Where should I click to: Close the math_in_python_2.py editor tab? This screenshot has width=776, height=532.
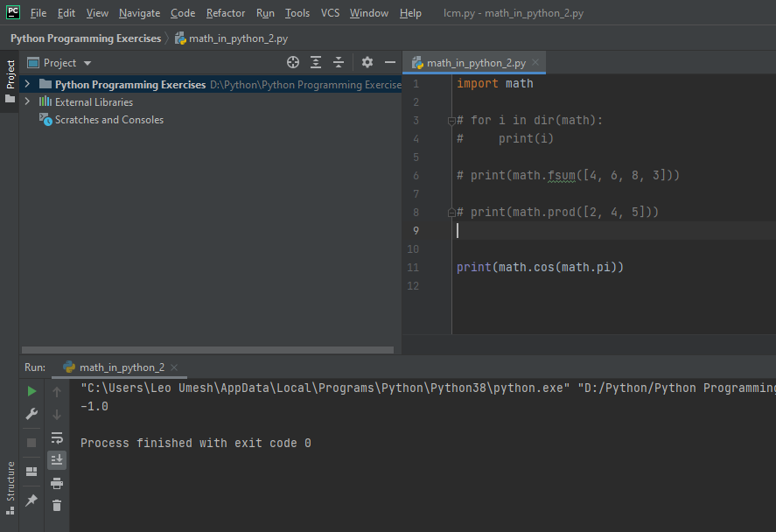535,62
